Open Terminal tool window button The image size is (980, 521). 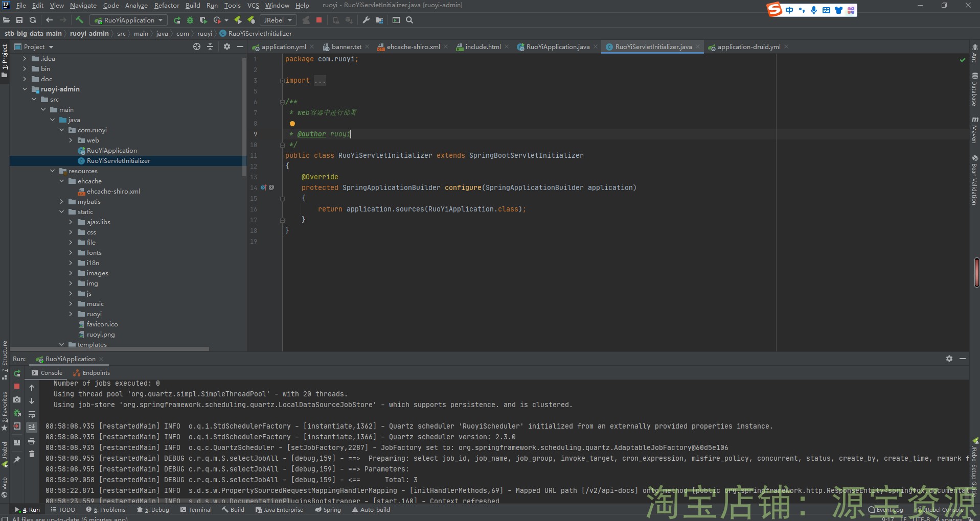coord(196,509)
